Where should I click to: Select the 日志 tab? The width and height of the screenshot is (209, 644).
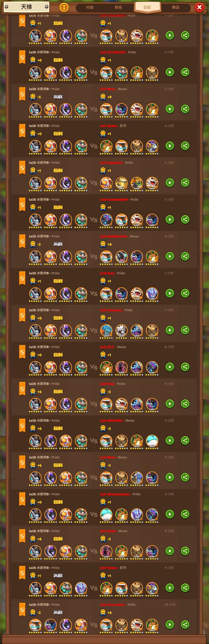[x=147, y=7]
